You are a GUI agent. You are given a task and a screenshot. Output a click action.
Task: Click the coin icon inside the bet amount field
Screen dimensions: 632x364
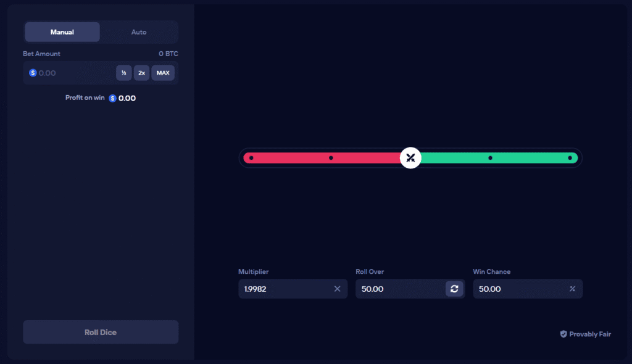pyautogui.click(x=33, y=73)
